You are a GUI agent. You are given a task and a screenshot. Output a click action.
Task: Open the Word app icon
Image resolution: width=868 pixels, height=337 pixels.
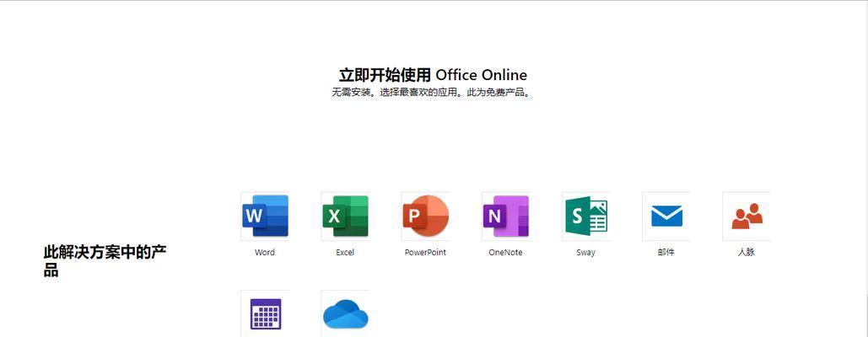(x=265, y=217)
